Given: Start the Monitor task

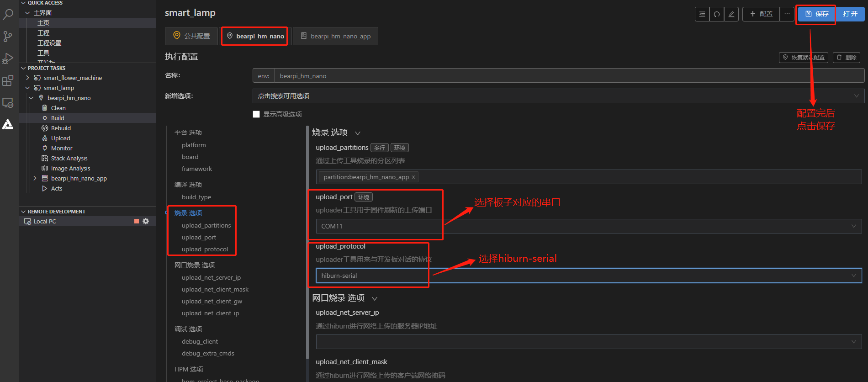Looking at the screenshot, I should (x=62, y=148).
